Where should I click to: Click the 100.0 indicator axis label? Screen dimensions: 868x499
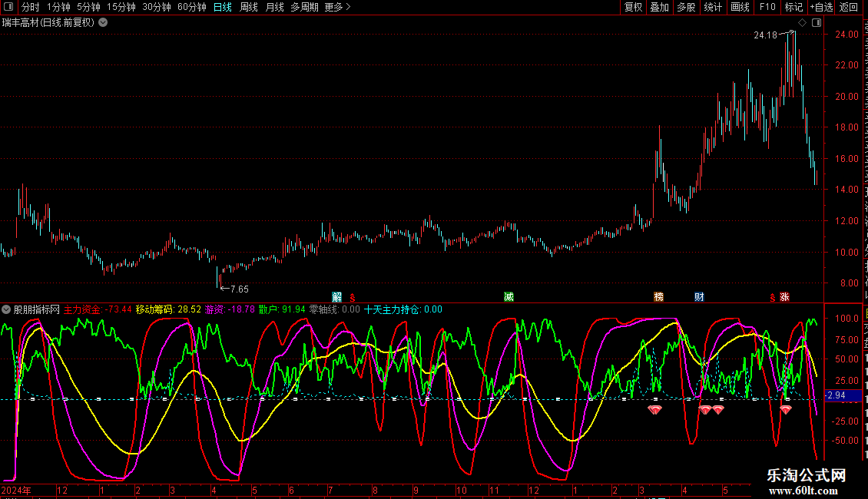point(847,319)
